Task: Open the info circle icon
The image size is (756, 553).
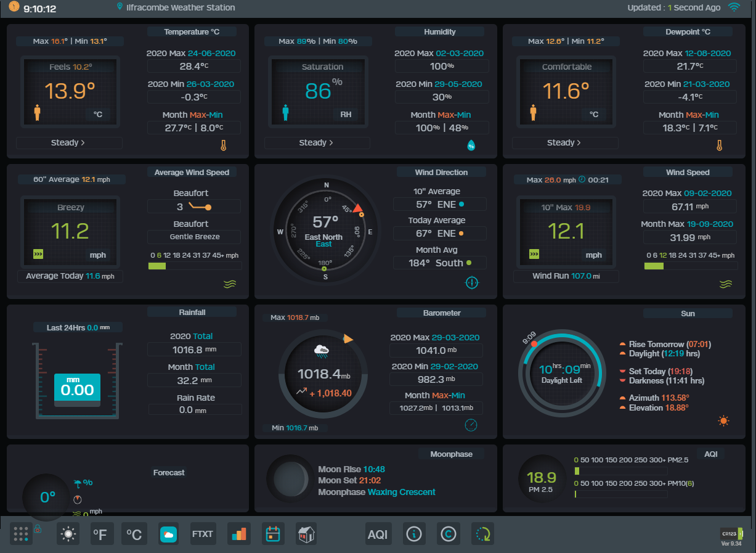Action: point(414,534)
